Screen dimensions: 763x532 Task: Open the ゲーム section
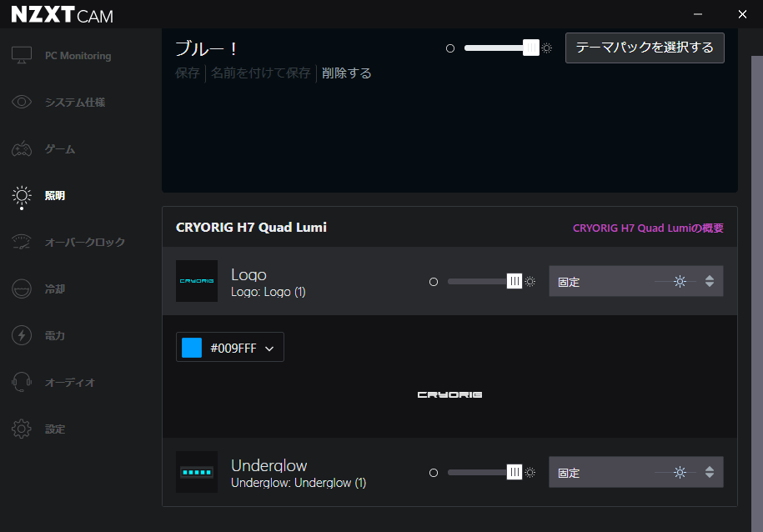pyautogui.click(x=60, y=149)
